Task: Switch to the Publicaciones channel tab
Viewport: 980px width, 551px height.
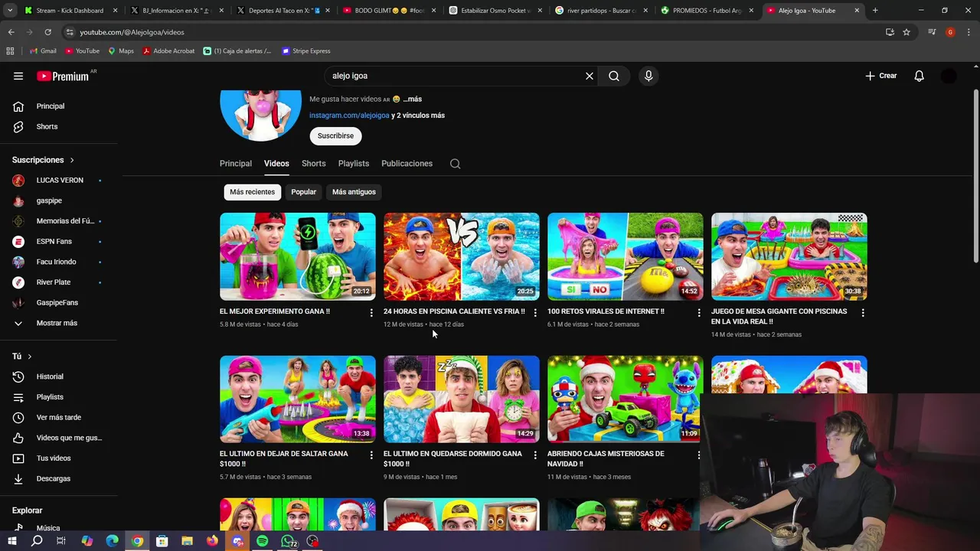Action: [x=407, y=164]
